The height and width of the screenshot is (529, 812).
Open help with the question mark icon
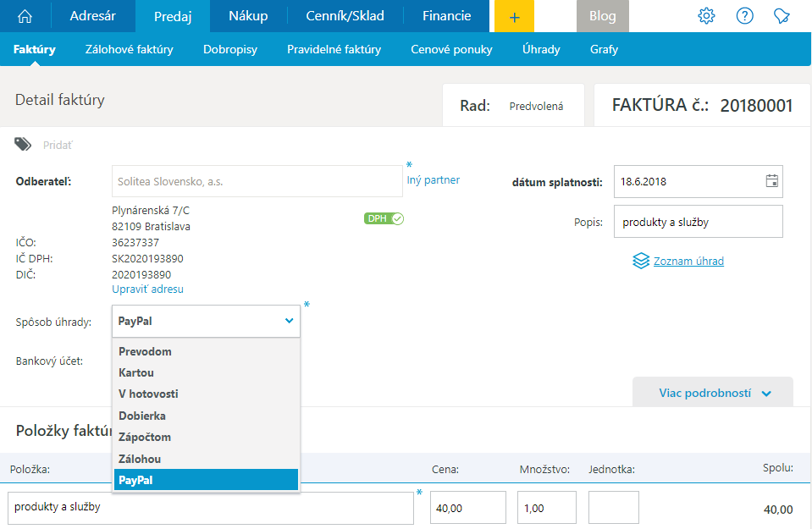[745, 16]
